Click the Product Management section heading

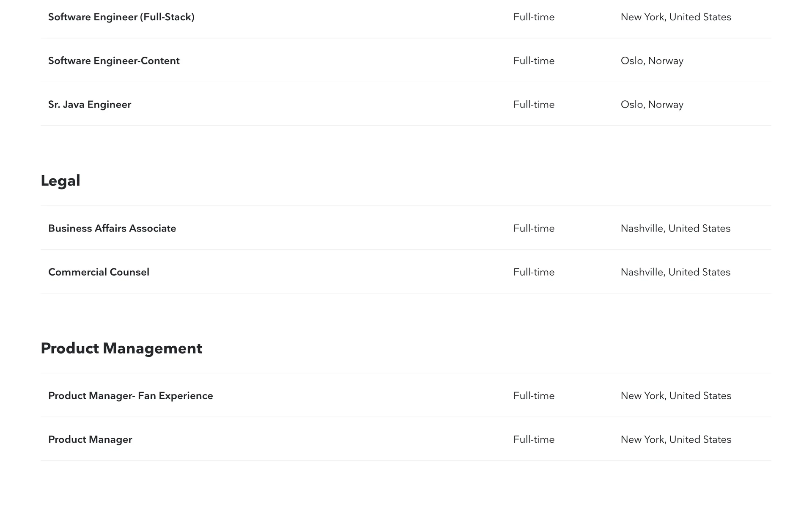coord(121,348)
